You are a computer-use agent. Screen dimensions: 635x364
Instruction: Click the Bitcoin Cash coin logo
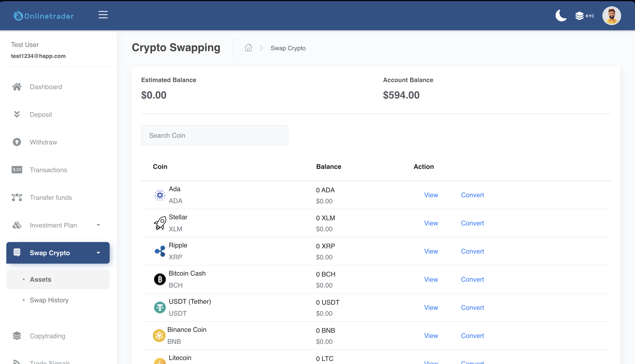click(x=160, y=279)
